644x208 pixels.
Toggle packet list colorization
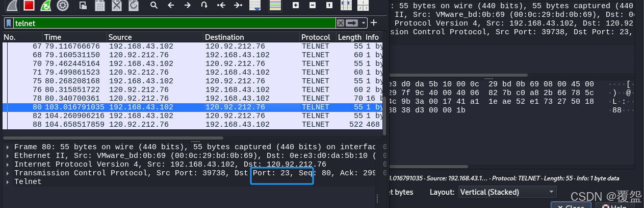(x=275, y=5)
